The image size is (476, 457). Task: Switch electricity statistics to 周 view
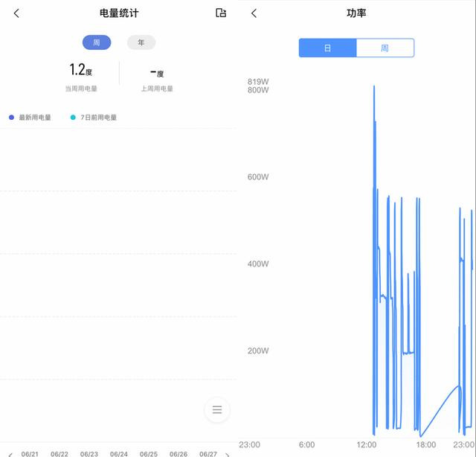(x=97, y=42)
